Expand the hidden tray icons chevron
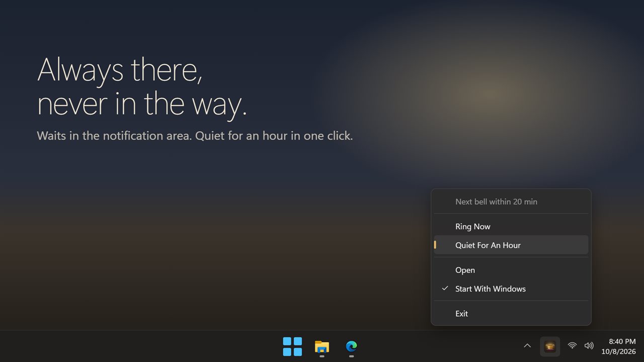Screen dimensions: 644x362 pyautogui.click(x=527, y=346)
